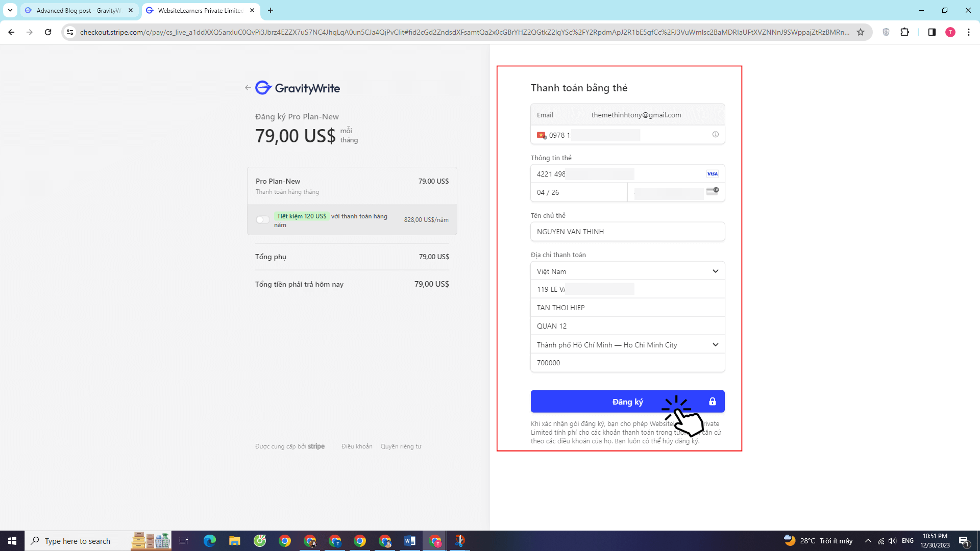Toggle annual billing to save 120 US$
This screenshot has width=980, height=551.
click(262, 219)
